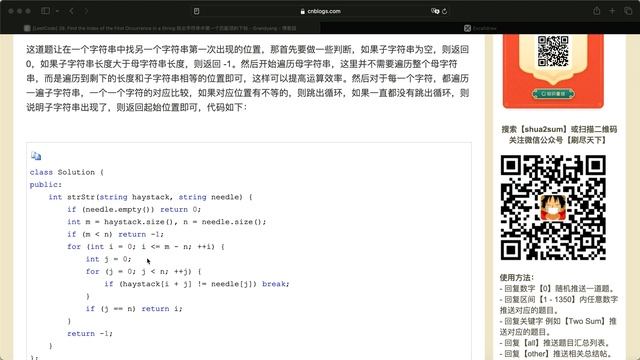This screenshot has height=360, width=640.
Task: Open the Reader view page icon
Action: tap(196, 11)
